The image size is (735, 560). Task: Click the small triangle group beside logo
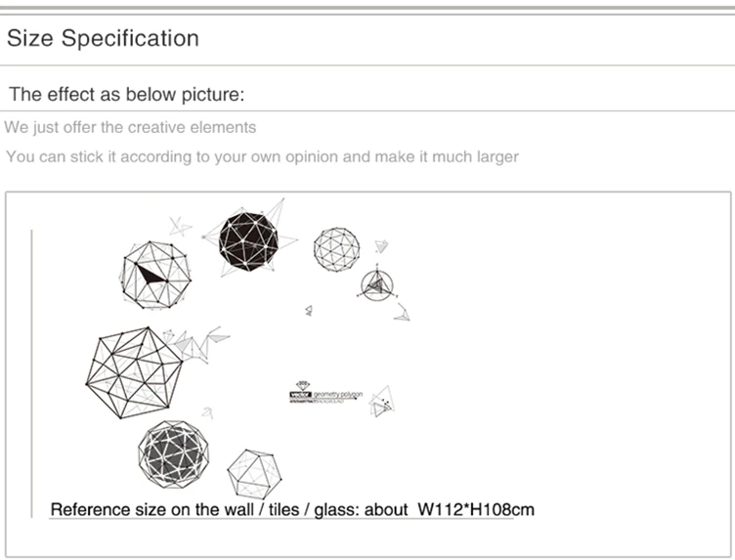(381, 402)
